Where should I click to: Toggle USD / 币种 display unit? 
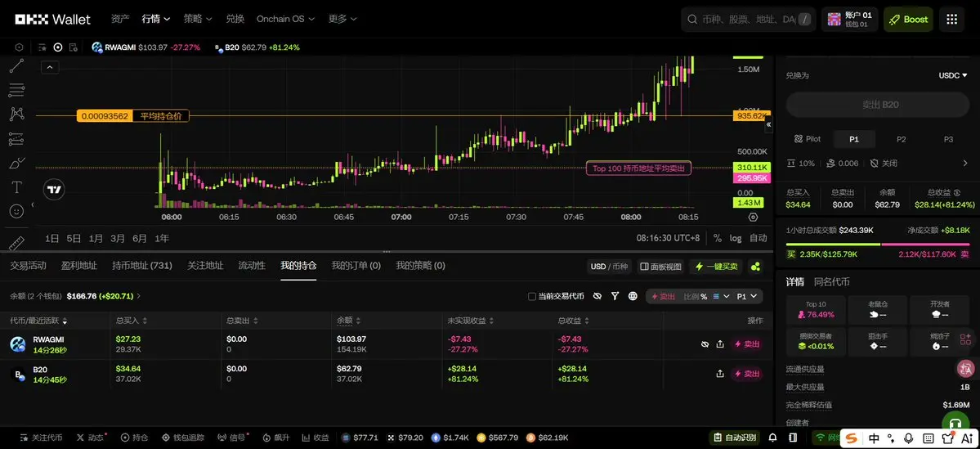(609, 267)
